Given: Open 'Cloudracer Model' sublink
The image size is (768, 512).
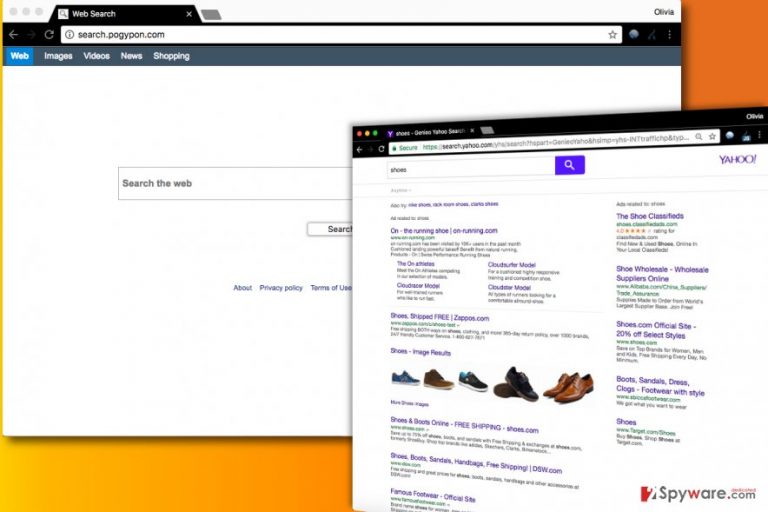Looking at the screenshot, I should tap(418, 286).
